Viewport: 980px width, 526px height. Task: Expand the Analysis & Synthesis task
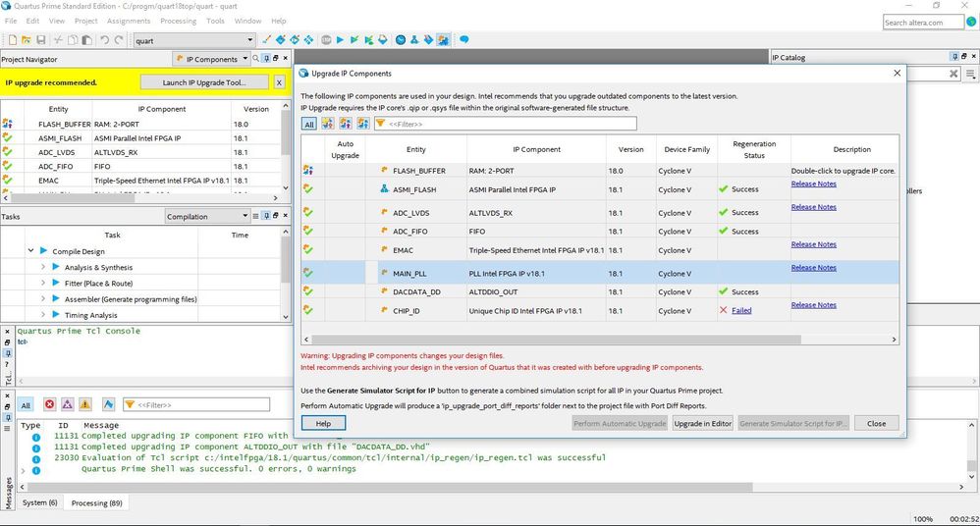click(x=42, y=267)
